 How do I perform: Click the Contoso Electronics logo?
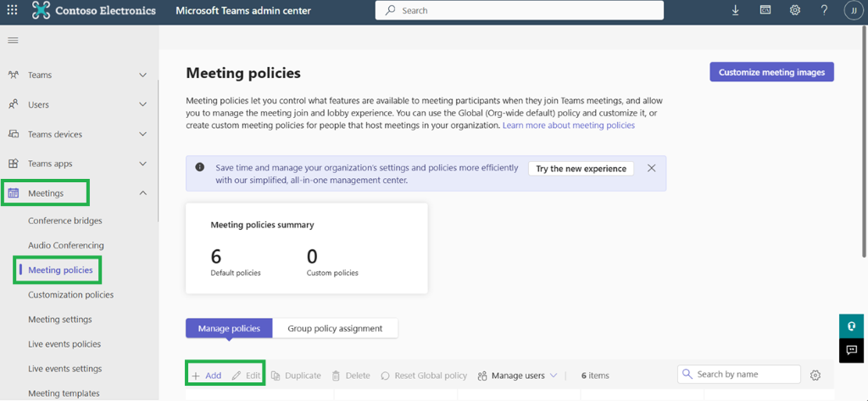tap(93, 10)
